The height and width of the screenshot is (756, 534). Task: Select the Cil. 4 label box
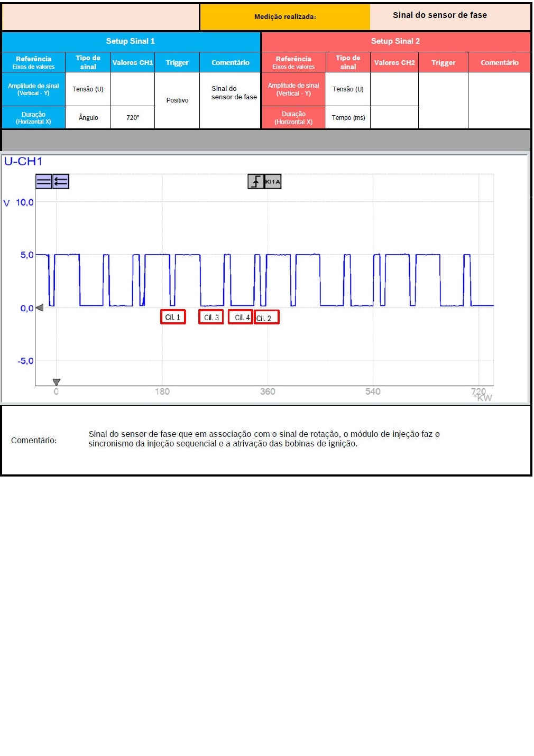pos(241,317)
